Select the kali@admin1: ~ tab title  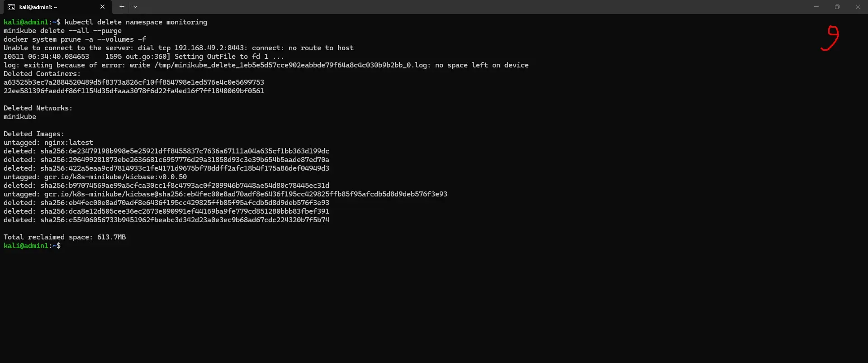[38, 7]
